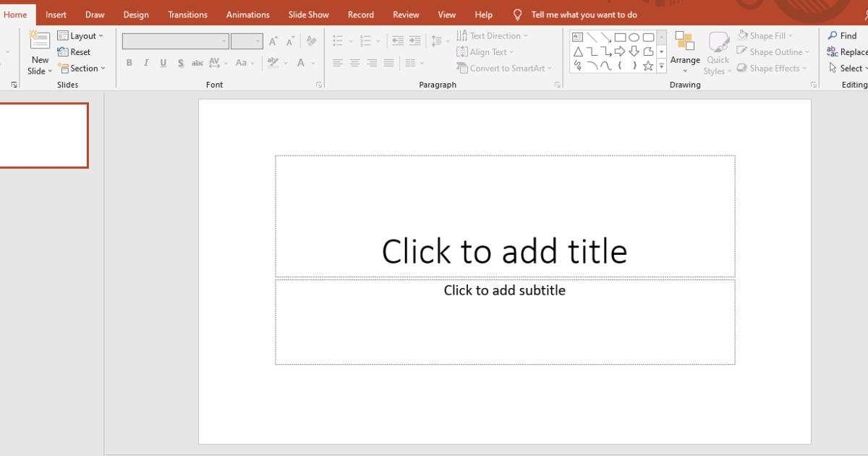
Task: Switch to the Insert ribbon tab
Action: click(x=56, y=14)
